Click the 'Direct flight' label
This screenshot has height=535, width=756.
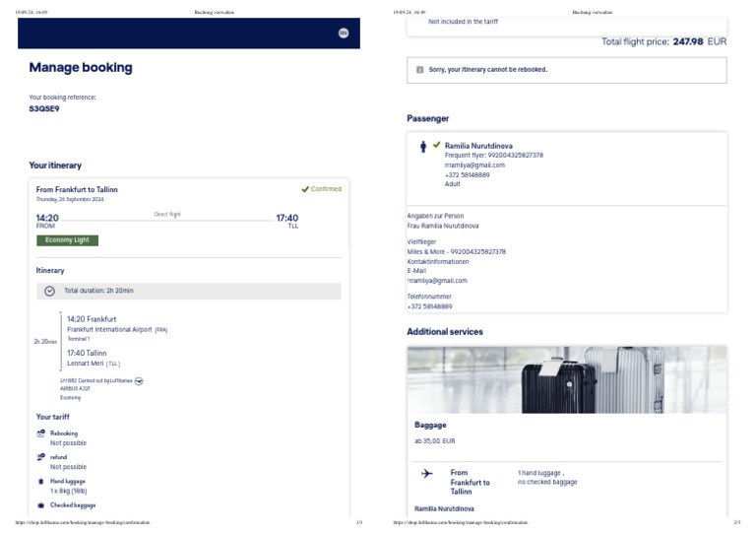[x=167, y=214]
